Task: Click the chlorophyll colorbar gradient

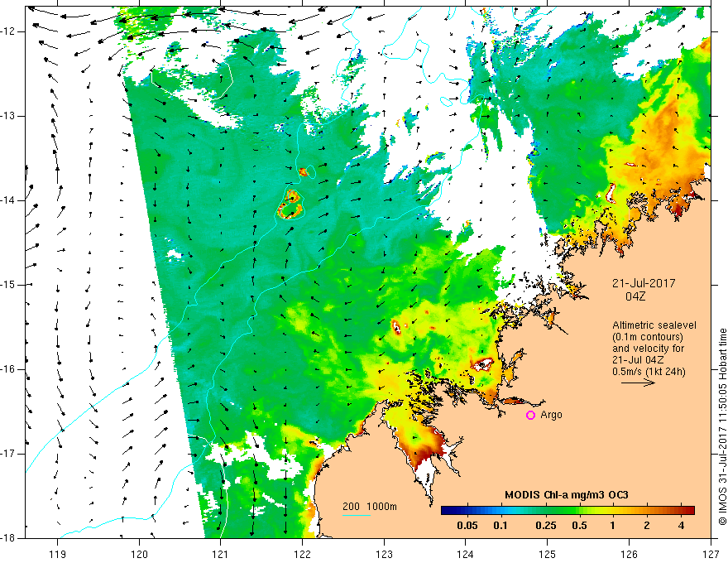Action: click(568, 511)
